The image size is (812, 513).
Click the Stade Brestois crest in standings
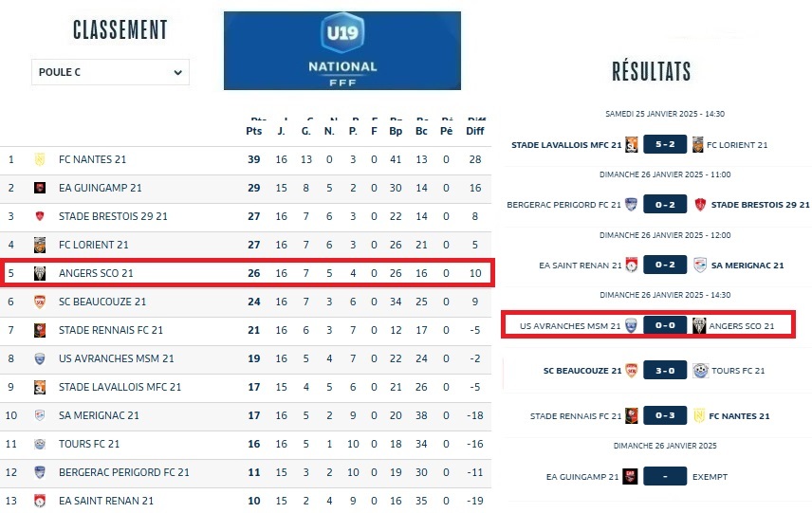(x=40, y=216)
